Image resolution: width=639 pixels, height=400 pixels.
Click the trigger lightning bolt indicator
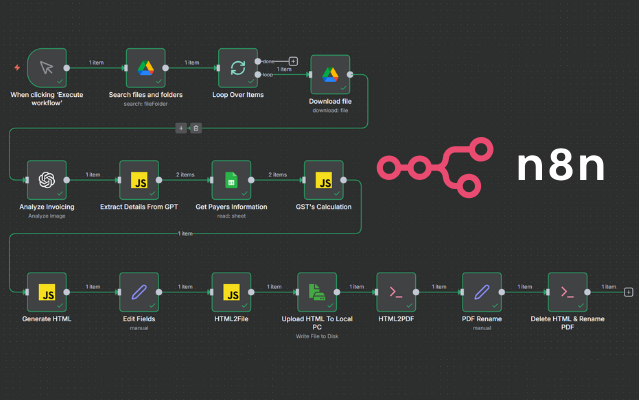(16, 68)
